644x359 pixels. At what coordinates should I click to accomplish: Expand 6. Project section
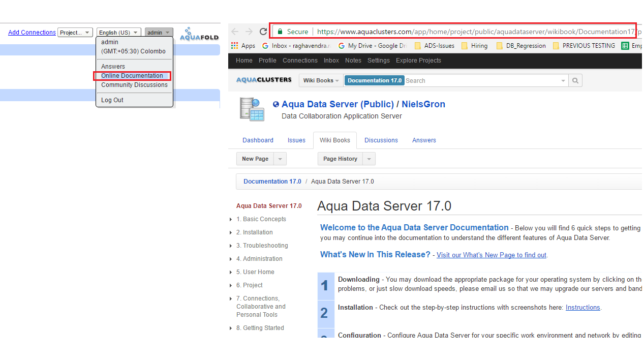(x=231, y=286)
